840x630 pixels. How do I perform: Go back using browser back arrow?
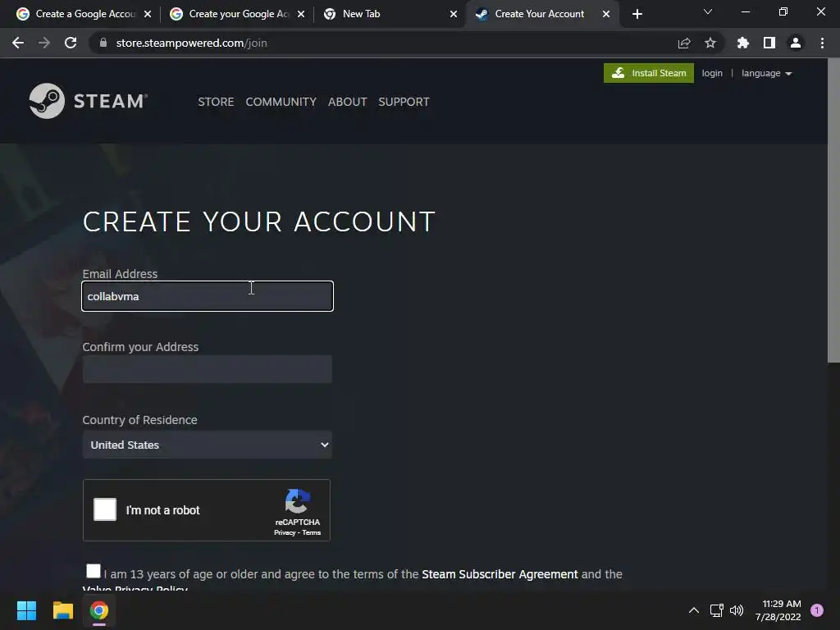pyautogui.click(x=18, y=43)
